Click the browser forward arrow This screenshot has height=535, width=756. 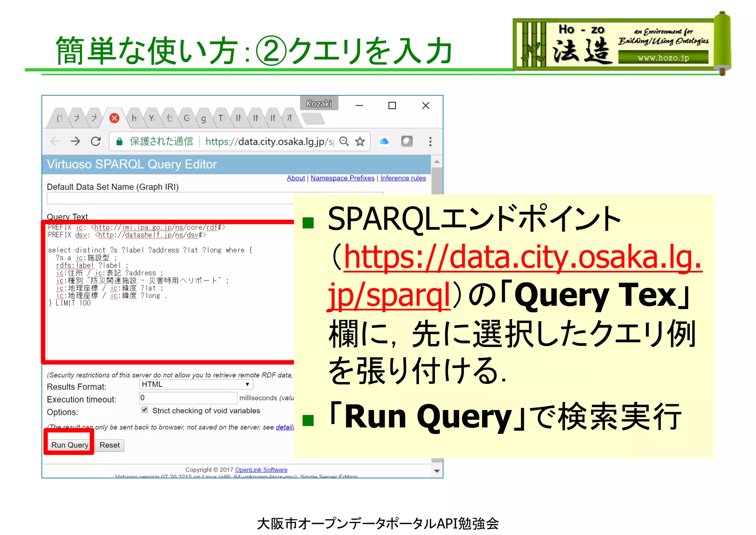(75, 141)
